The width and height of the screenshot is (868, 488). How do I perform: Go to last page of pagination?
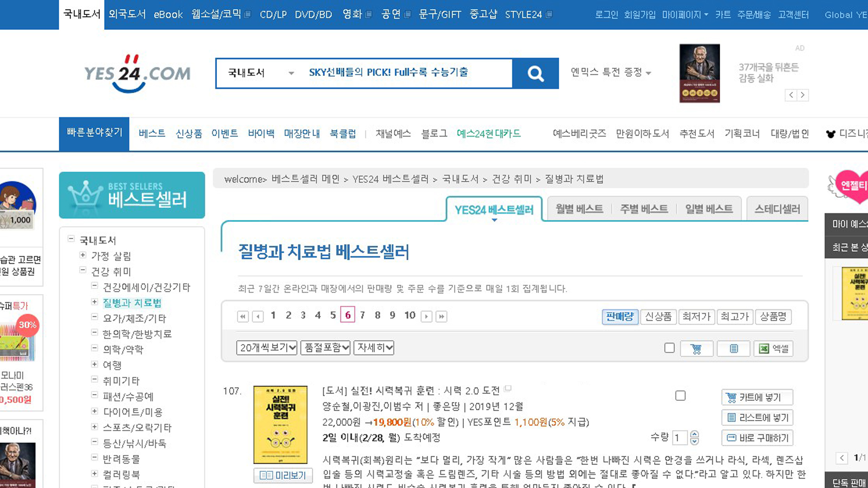441,316
